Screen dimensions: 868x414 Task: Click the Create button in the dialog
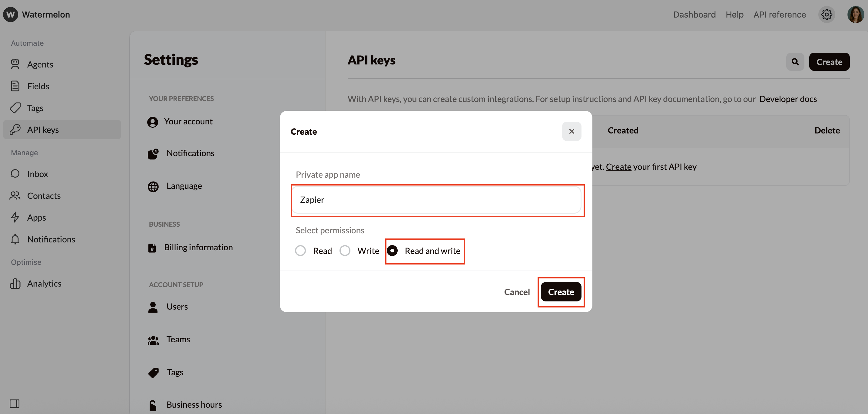(560, 292)
